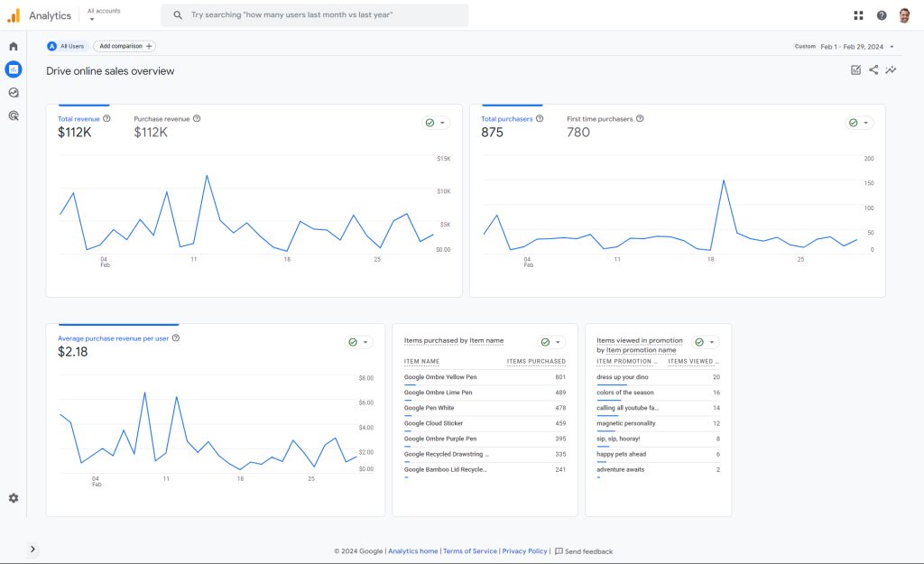This screenshot has width=924, height=564.
Task: Click the Feb 1 - Feb 29, 2024 date range
Action: (852, 47)
